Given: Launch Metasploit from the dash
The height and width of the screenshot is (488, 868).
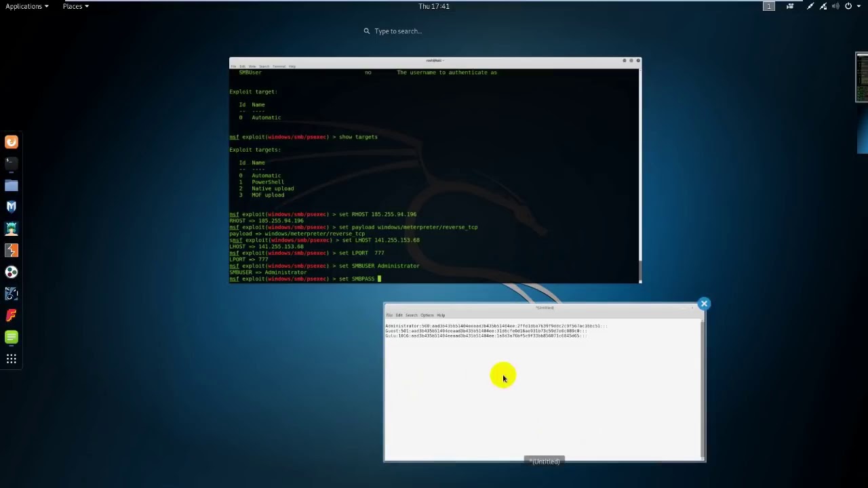Looking at the screenshot, I should (12, 207).
